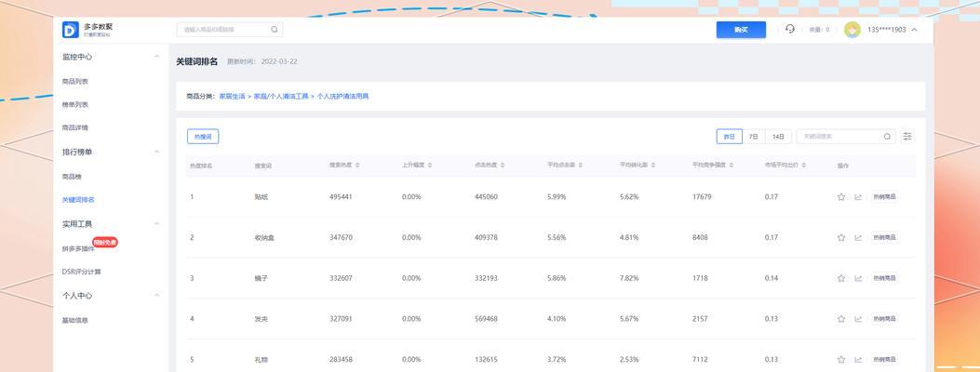The width and height of the screenshot is (980, 372).
Task: Click the search heat value 332607
Action: 341,278
